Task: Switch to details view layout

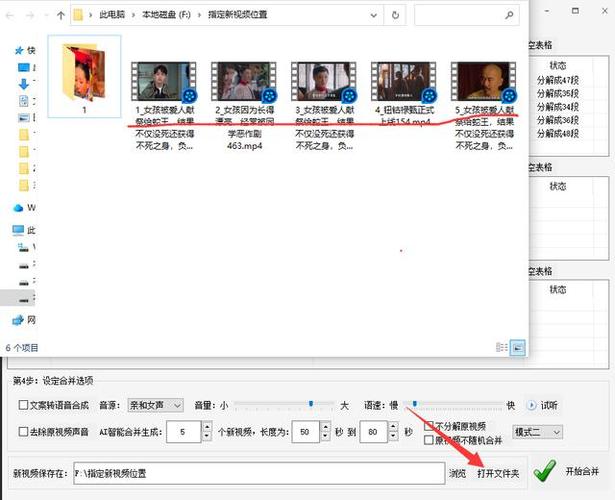Action: point(502,347)
